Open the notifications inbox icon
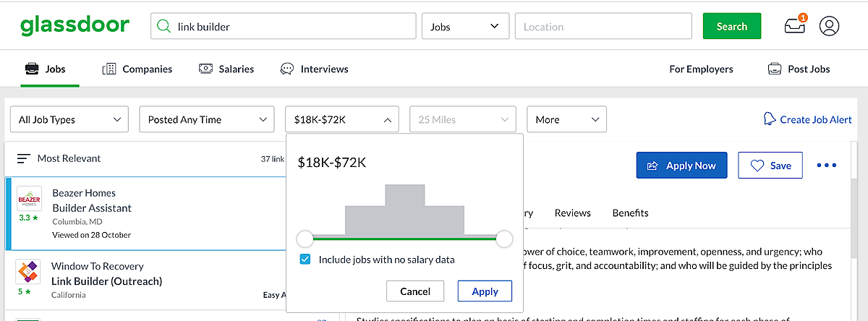The height and width of the screenshot is (321, 868). pyautogui.click(x=794, y=27)
